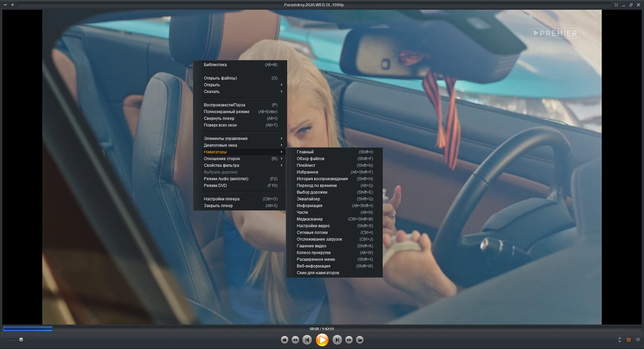Viewport: 644px width, 349px height.
Task: Click the fullscreen arrows icon in title bar
Action: [x=617, y=5]
